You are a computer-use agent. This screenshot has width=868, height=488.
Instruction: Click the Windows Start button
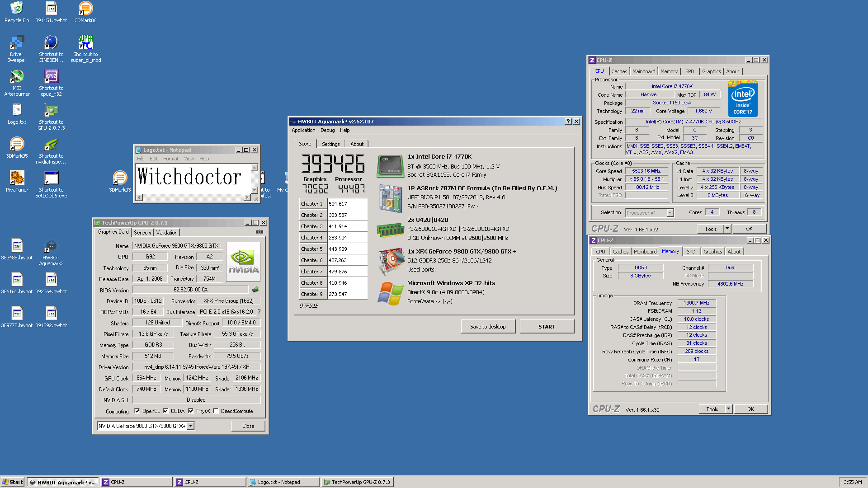pos(13,482)
